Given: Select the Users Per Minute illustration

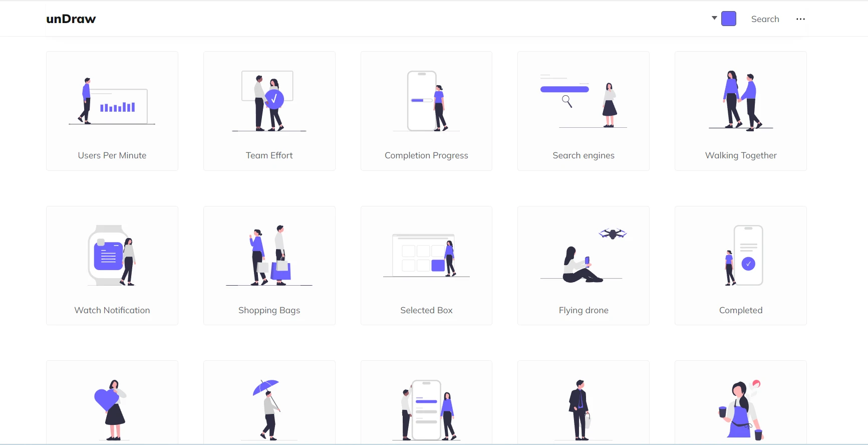Looking at the screenshot, I should (112, 111).
